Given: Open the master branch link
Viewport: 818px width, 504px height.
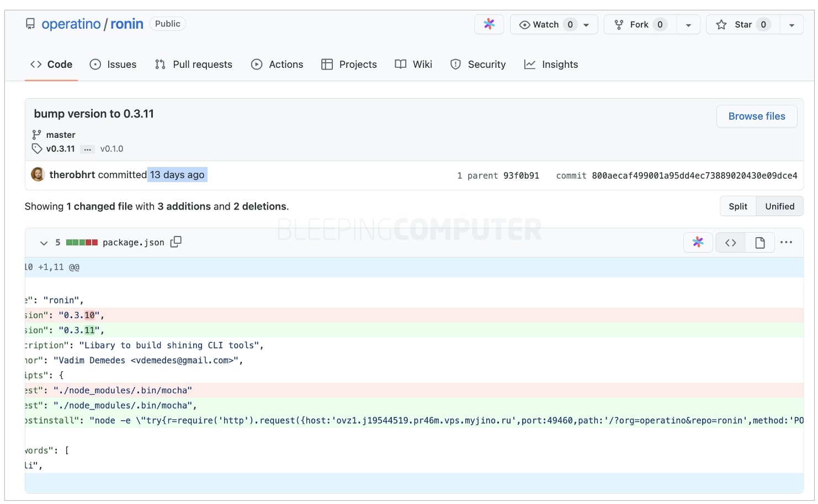Looking at the screenshot, I should pos(61,135).
